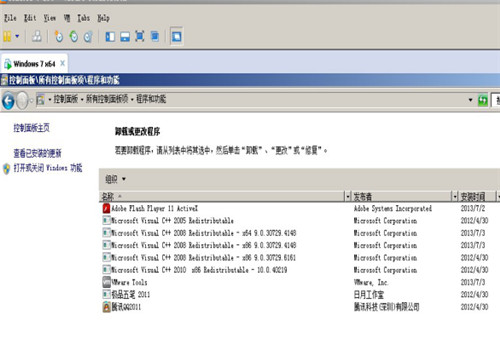Click the explorer back navigation arrow
500x361 pixels.
8,100
